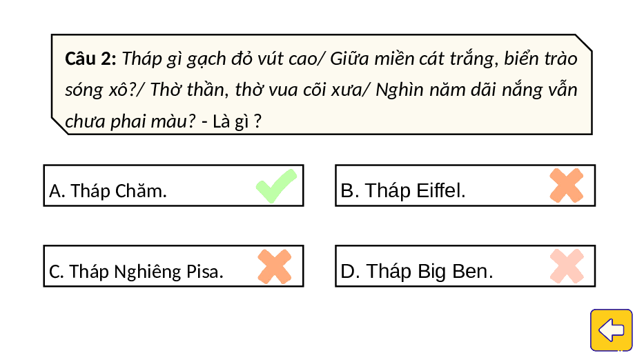Viewport: 644px width, 362px height.
Task: Click the yellow back arrow button
Action: point(611,330)
